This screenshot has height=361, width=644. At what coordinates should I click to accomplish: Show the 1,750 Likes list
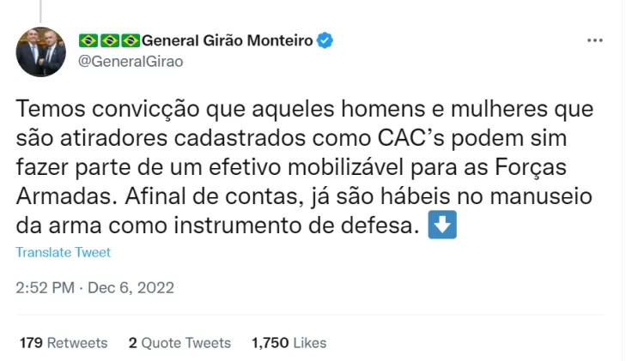pyautogui.click(x=289, y=342)
